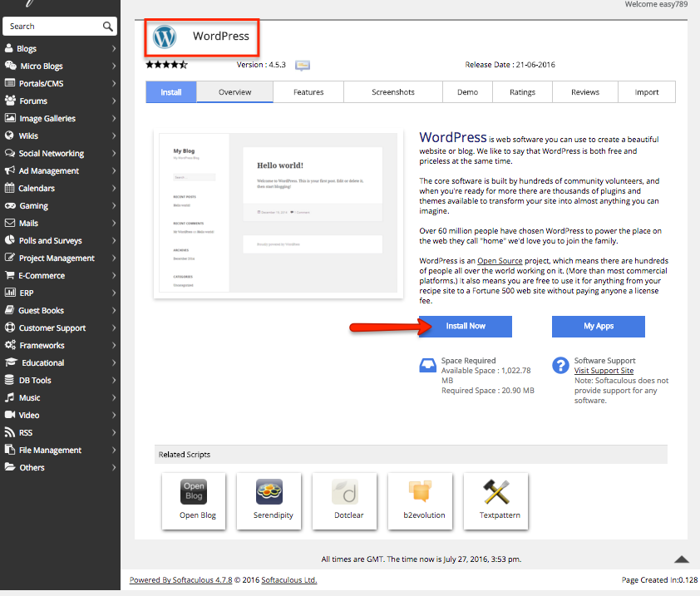Click the Search input field

(x=60, y=27)
